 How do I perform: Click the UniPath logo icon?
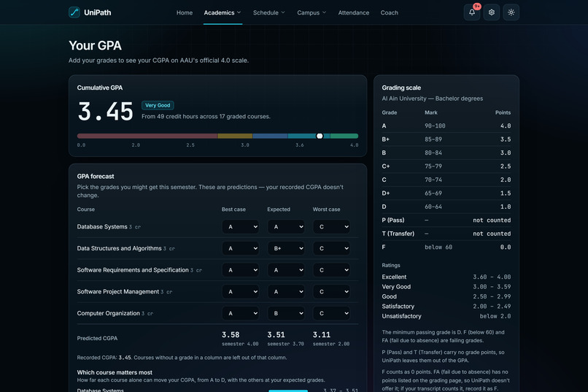click(x=74, y=12)
